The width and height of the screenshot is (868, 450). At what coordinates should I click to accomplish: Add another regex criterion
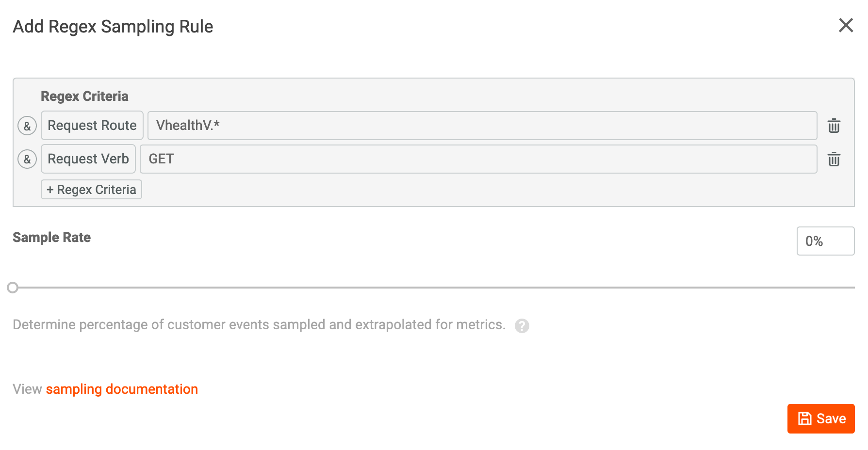[91, 190]
